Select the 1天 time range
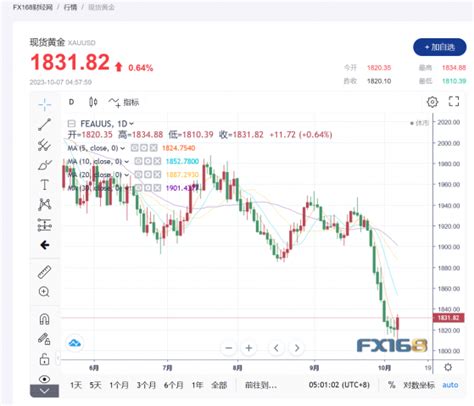 pos(76,385)
